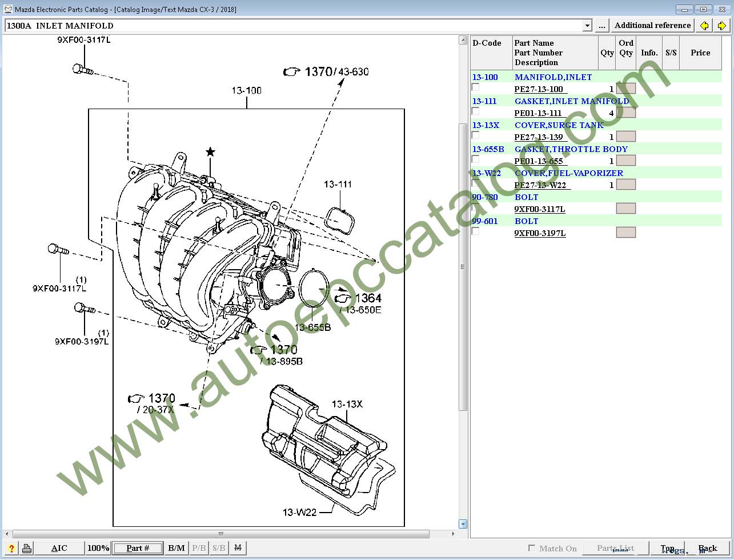Image resolution: width=734 pixels, height=560 pixels.
Task: Click the 13-W22 callout in diagram
Action: [x=299, y=512]
